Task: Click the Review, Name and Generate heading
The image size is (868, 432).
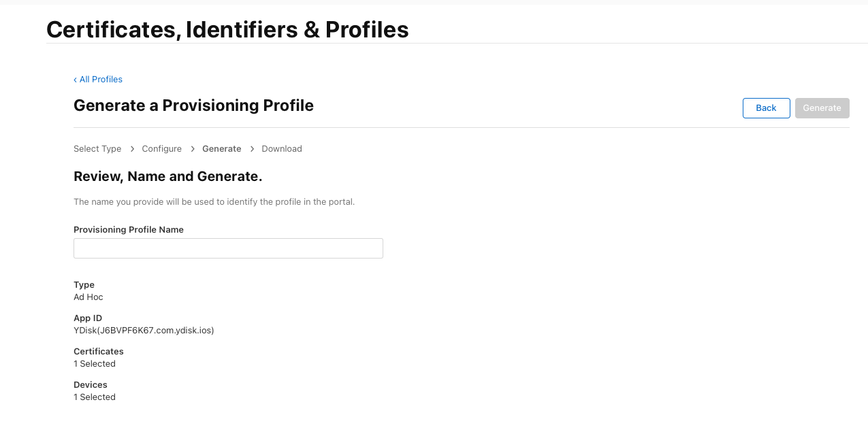Action: [167, 177]
